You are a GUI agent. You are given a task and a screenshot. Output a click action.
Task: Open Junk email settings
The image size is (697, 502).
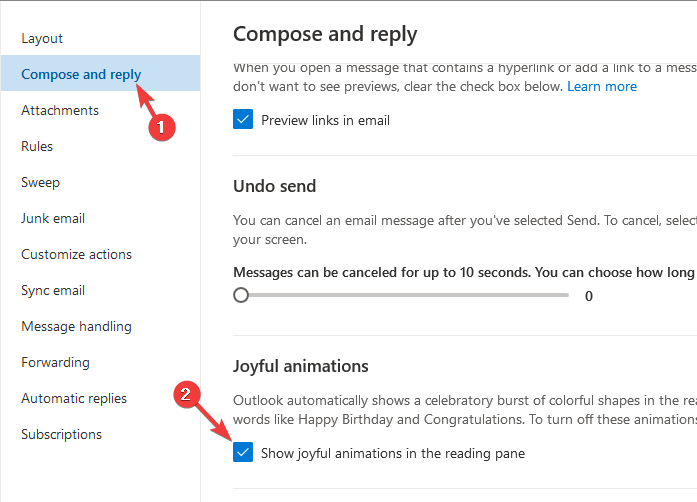[x=53, y=218]
